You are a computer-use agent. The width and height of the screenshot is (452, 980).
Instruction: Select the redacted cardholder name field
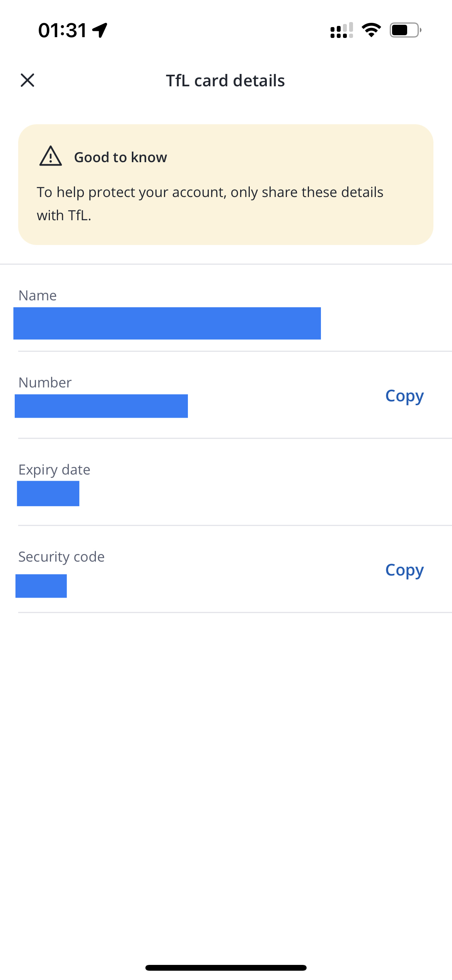[x=167, y=323]
